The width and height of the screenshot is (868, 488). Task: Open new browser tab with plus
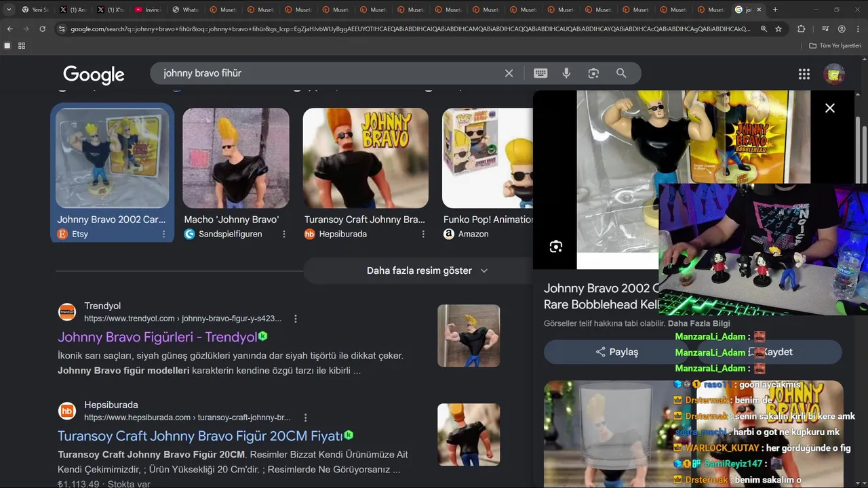775,9
